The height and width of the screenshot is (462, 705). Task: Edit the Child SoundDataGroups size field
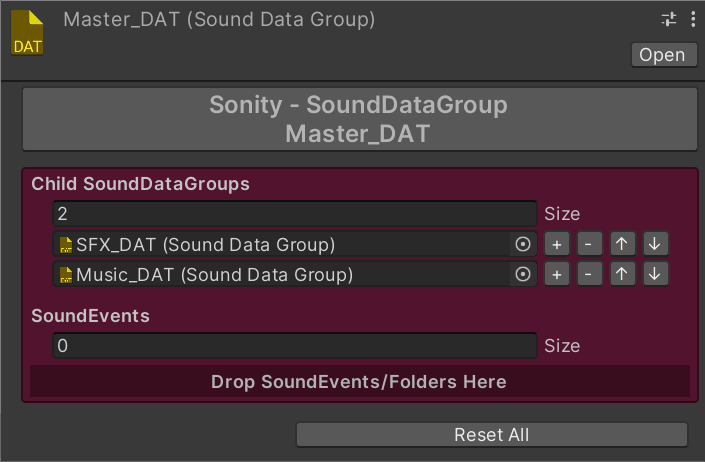295,214
